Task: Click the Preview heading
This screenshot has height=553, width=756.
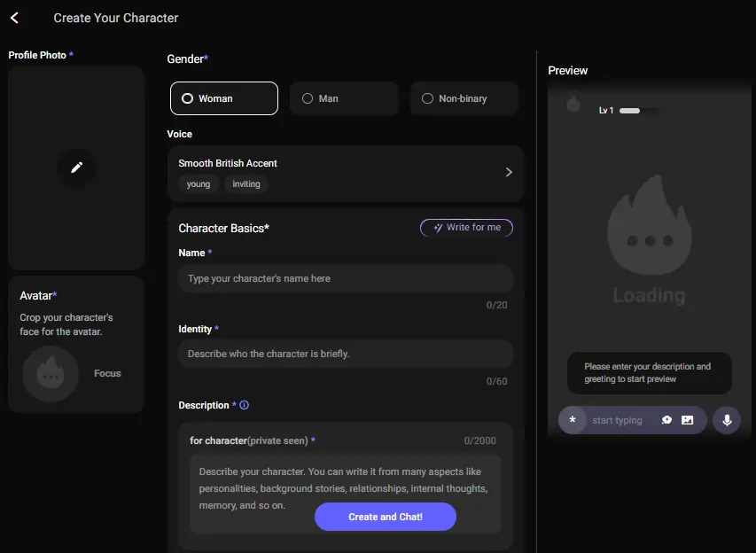Action: (567, 70)
